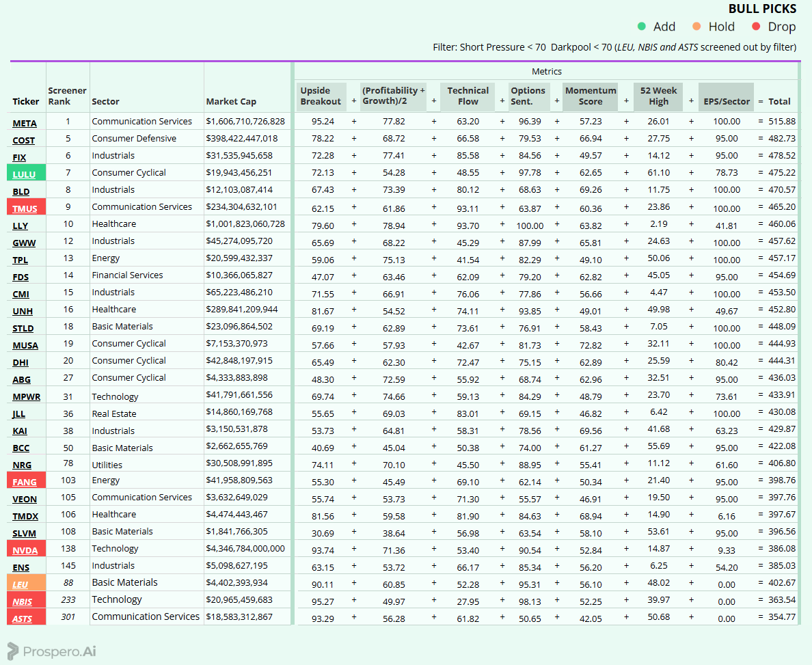This screenshot has width=812, height=665.
Task: Open the DHI ticker link
Action: tap(21, 362)
